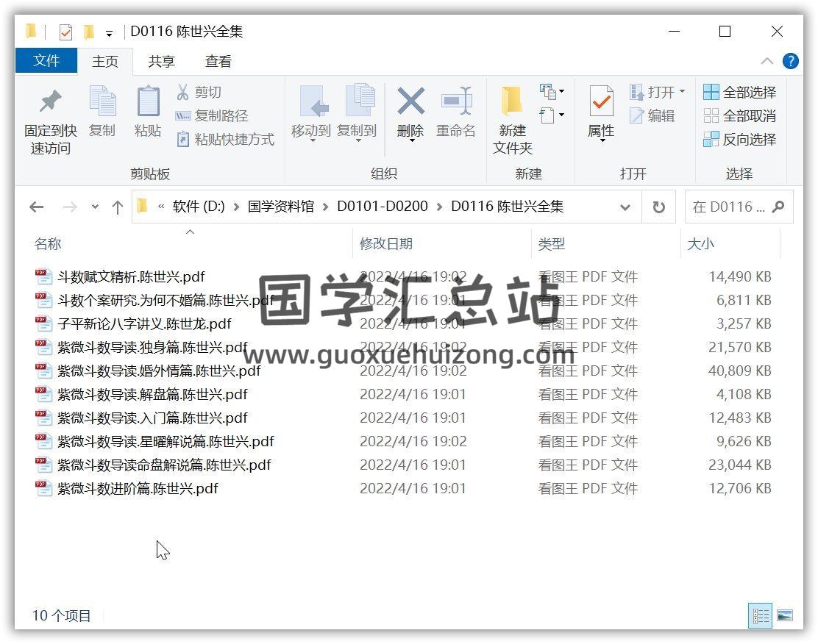Click the 40,809 KB size cell
This screenshot has width=818, height=644.
[x=740, y=371]
